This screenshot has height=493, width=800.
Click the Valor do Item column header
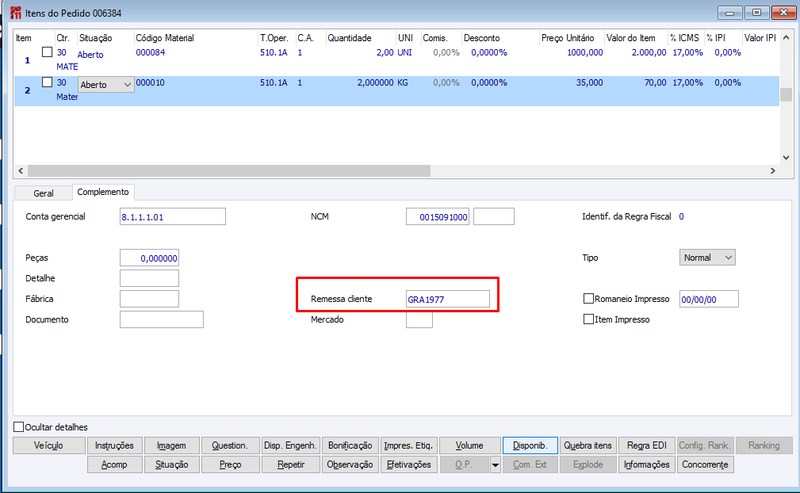click(631, 38)
